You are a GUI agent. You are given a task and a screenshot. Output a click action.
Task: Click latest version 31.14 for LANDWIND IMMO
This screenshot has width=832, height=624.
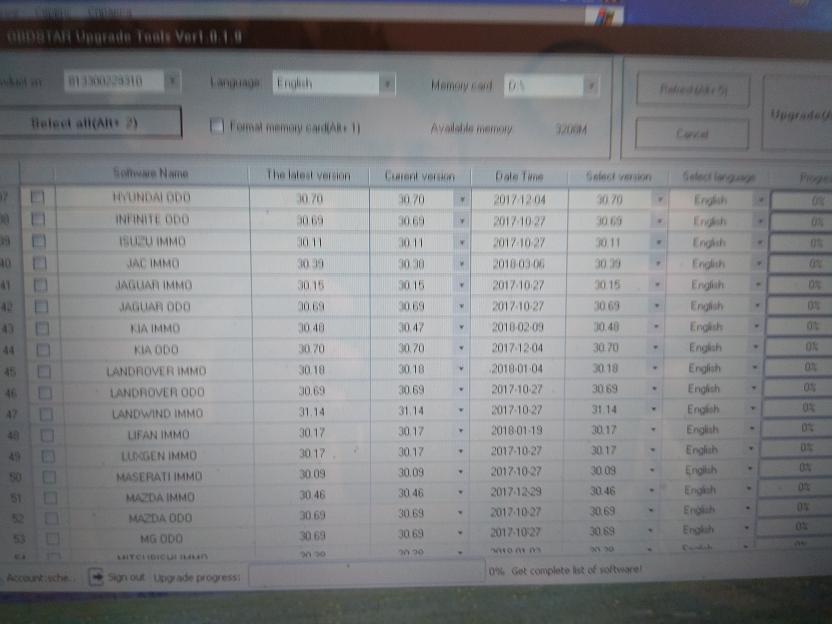[x=311, y=412]
